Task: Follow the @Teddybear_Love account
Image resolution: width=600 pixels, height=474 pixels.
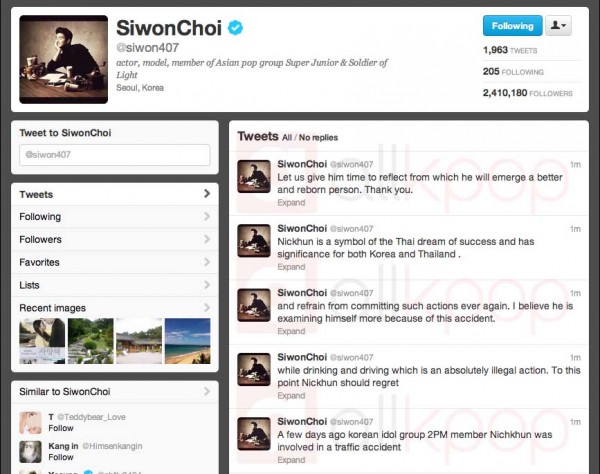Action: click(x=61, y=428)
